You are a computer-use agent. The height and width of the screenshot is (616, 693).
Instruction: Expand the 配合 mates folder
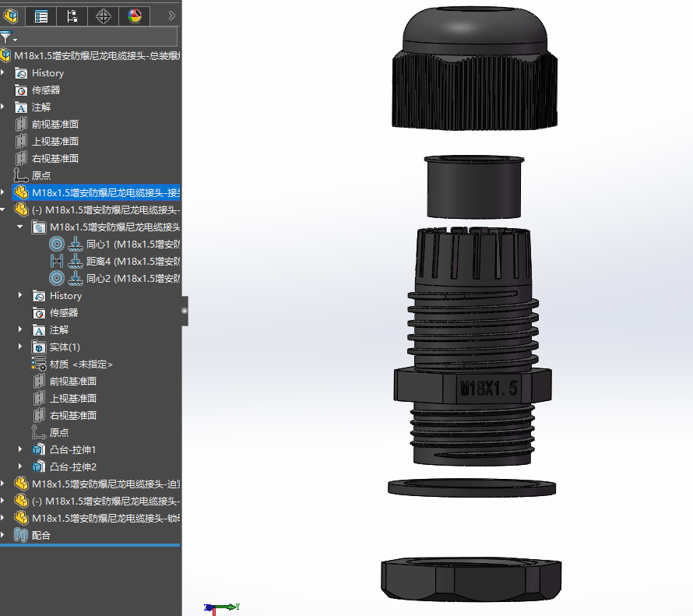click(x=3, y=535)
